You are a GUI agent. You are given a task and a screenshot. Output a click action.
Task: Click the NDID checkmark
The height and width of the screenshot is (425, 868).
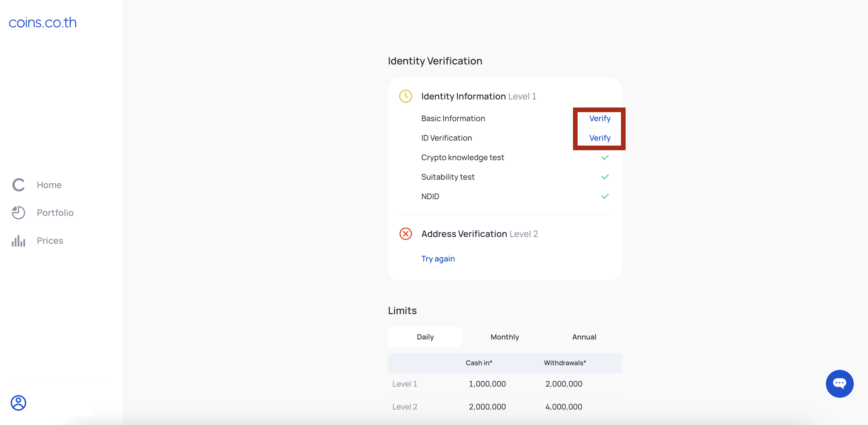[605, 196]
